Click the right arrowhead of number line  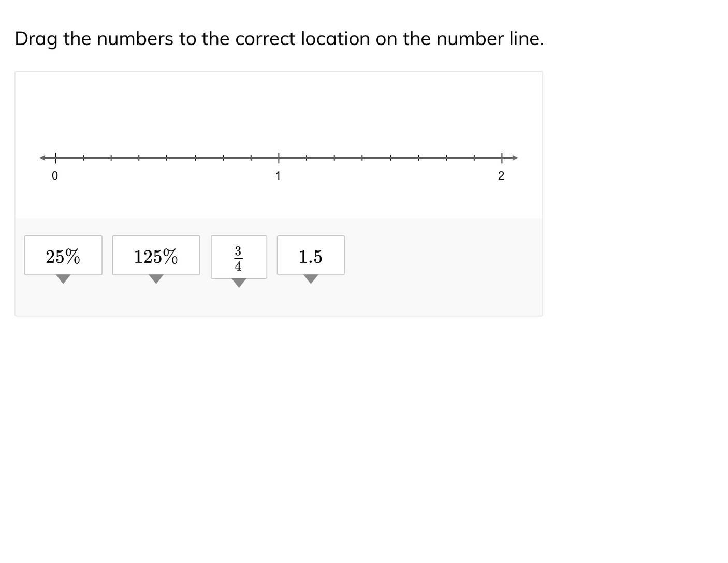(515, 158)
